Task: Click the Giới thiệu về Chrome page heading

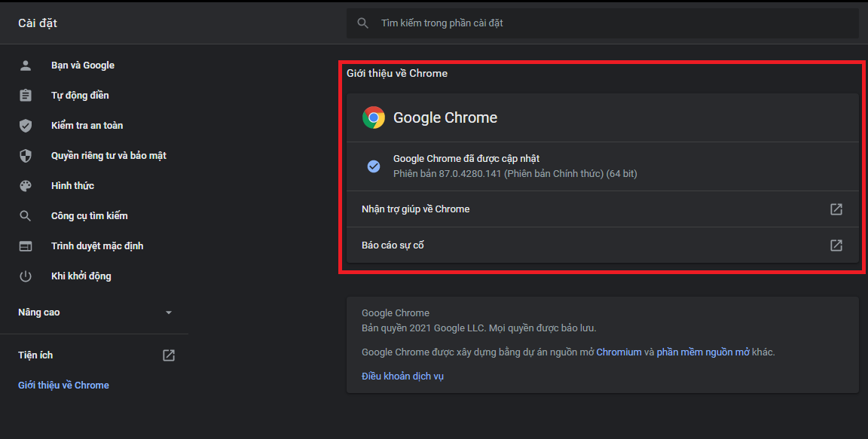Action: 397,74
